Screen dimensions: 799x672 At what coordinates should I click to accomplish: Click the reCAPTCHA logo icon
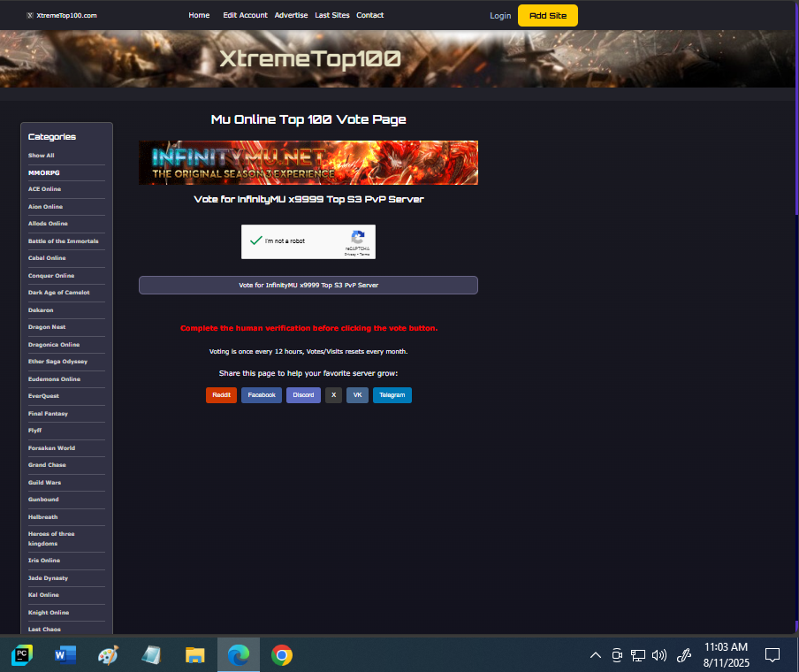click(358, 238)
